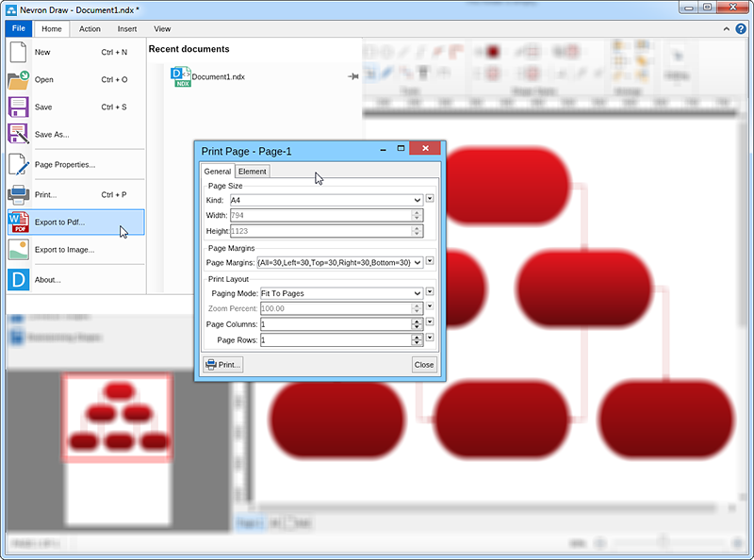
Task: Open the File menu tab
Action: click(x=19, y=28)
